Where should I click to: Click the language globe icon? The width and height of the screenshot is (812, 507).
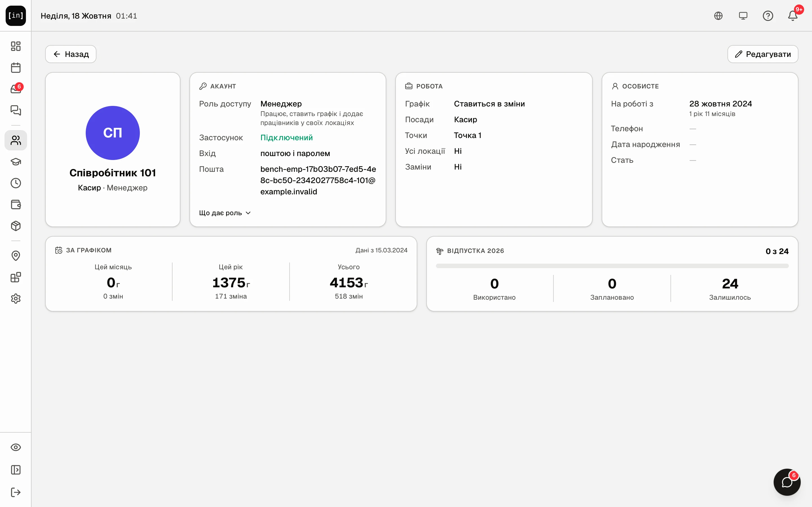click(718, 16)
